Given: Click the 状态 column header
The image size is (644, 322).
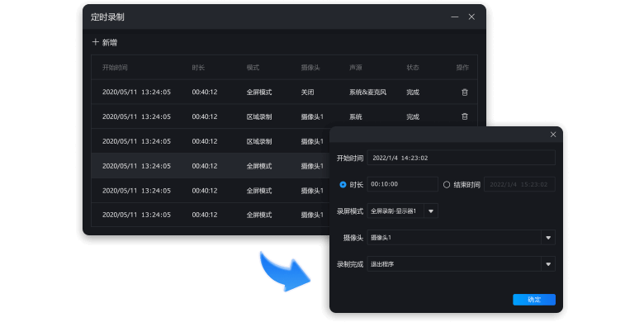Looking at the screenshot, I should point(413,68).
